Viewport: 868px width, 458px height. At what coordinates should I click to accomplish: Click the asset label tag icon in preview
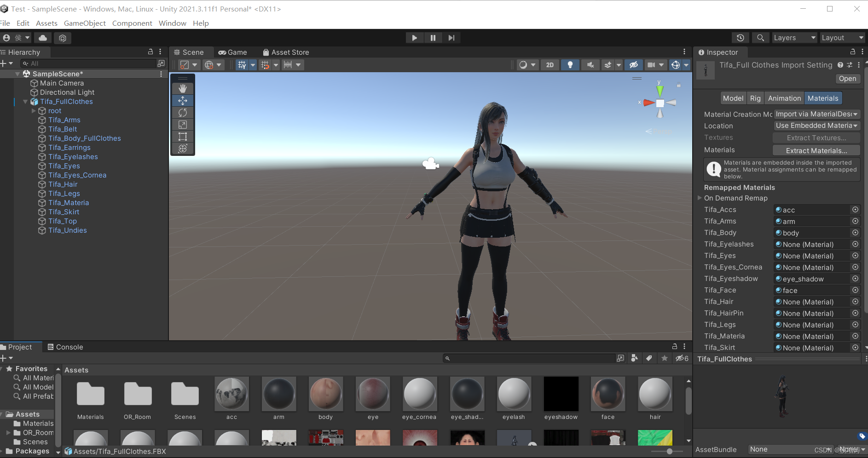862,436
